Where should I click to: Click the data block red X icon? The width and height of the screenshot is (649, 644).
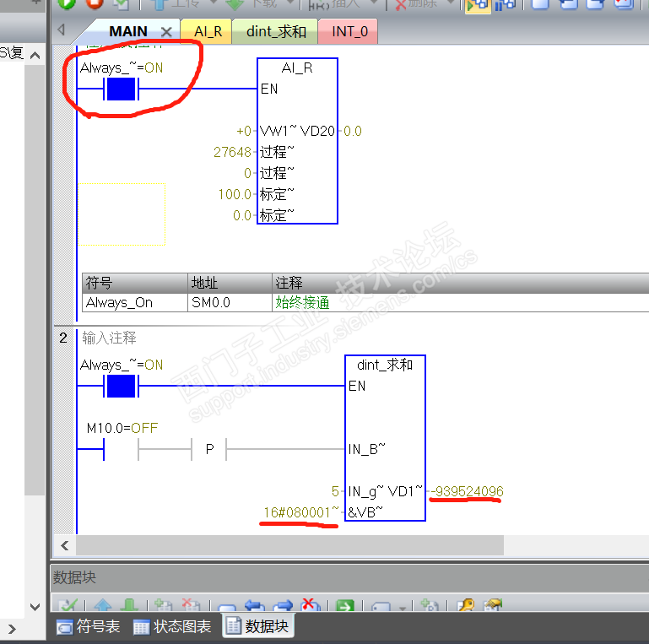point(309,605)
